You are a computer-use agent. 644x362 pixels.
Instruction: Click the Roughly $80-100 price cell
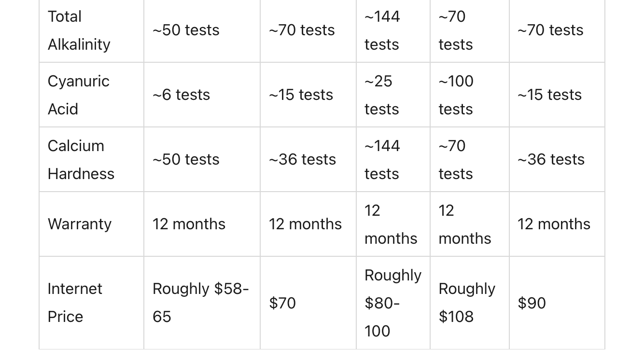(x=393, y=303)
